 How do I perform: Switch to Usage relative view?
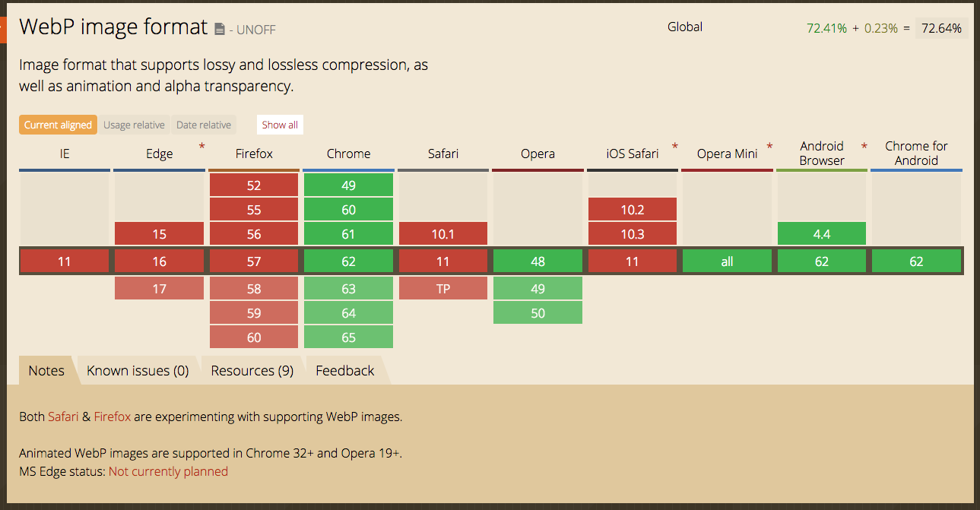coord(134,125)
